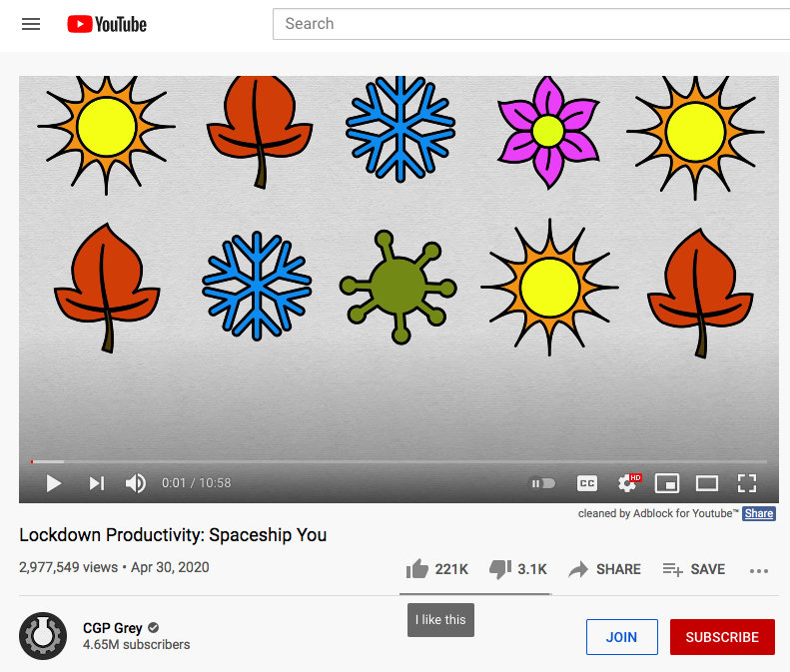Like the video with thumbs up
Viewport: 790px width, 672px height.
coord(417,569)
